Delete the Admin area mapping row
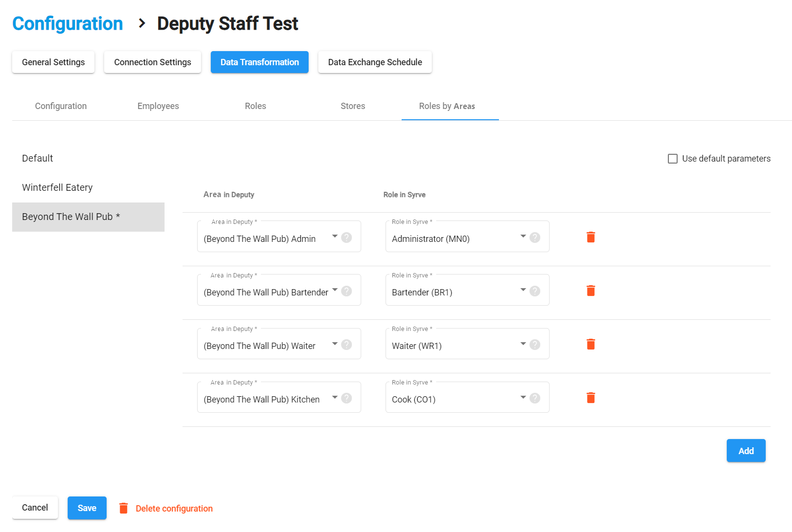The width and height of the screenshot is (792, 532). (x=590, y=237)
